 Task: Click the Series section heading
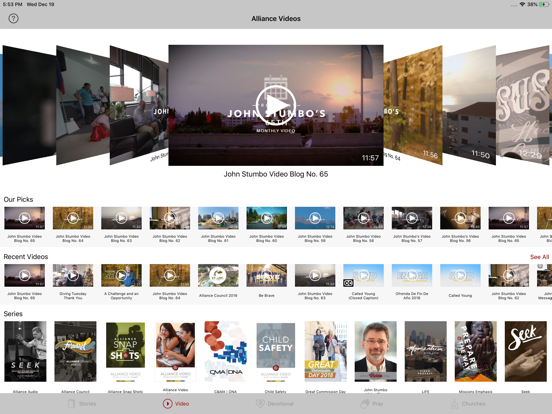13,314
